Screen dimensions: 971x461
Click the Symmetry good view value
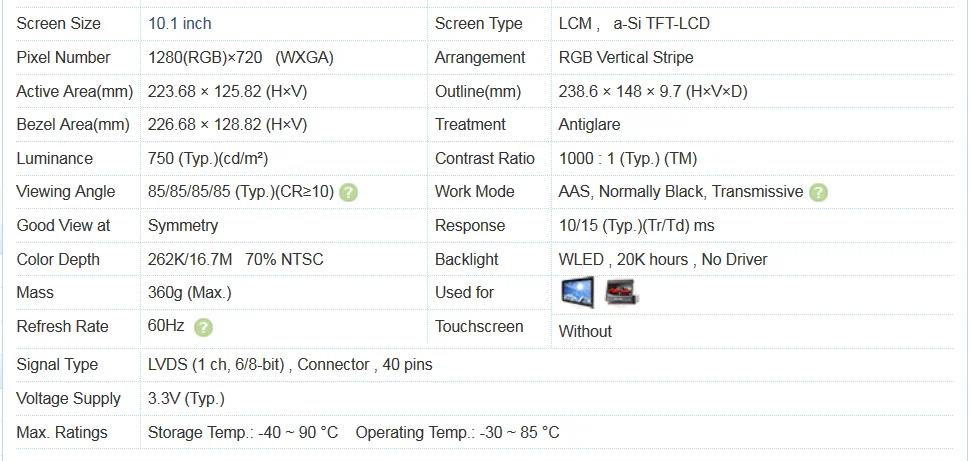point(183,226)
